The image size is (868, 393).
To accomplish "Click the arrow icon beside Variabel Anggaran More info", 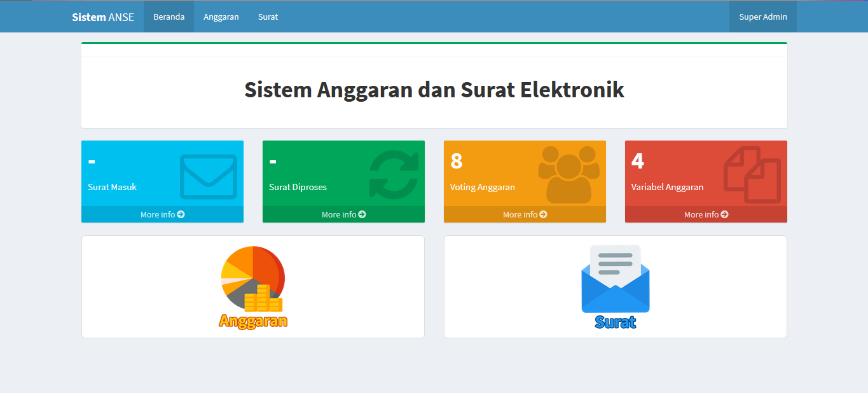I will point(725,215).
